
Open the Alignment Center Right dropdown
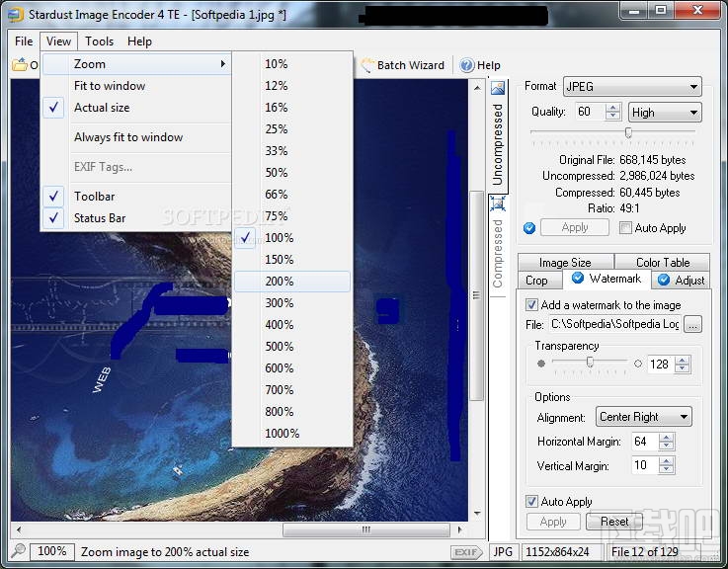tap(643, 417)
